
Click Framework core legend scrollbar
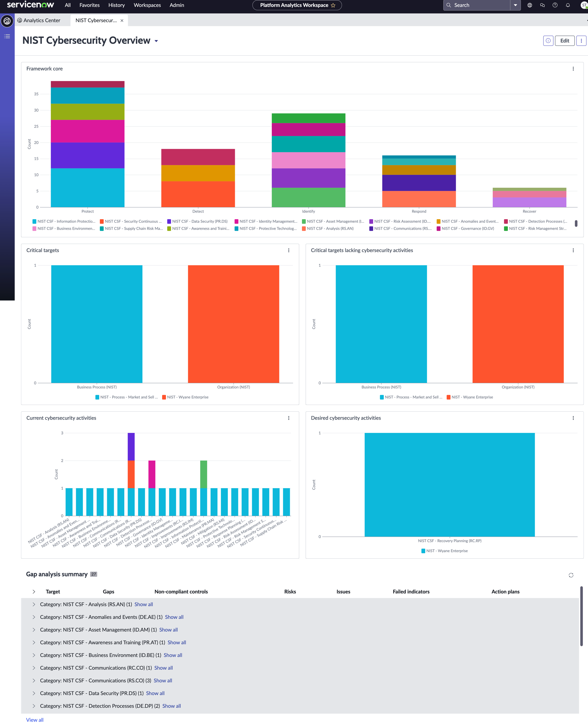pos(576,223)
